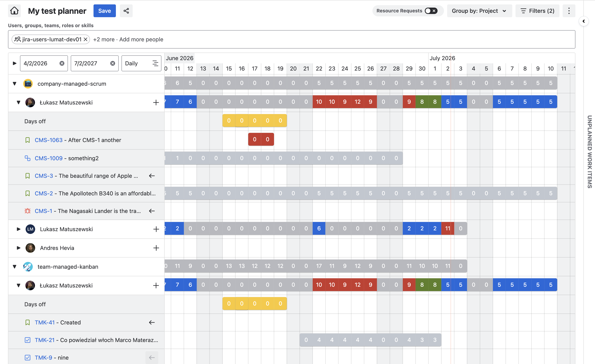Go to the home icon
The height and width of the screenshot is (364, 595).
coord(15,11)
